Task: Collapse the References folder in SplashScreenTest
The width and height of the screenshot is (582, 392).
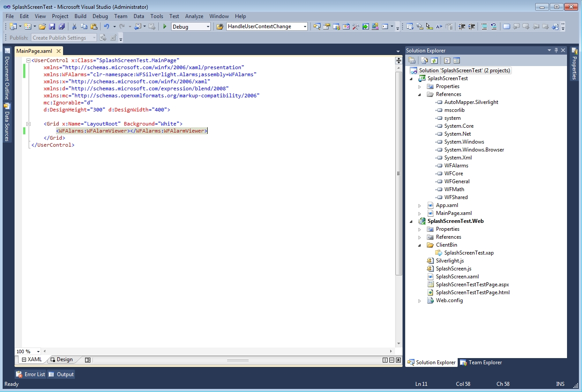Action: (x=420, y=94)
